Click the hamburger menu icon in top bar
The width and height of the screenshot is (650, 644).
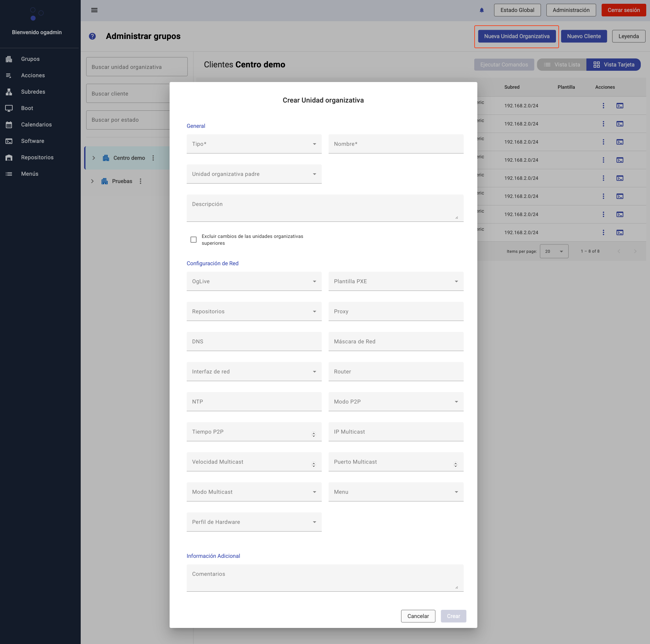[x=94, y=10]
